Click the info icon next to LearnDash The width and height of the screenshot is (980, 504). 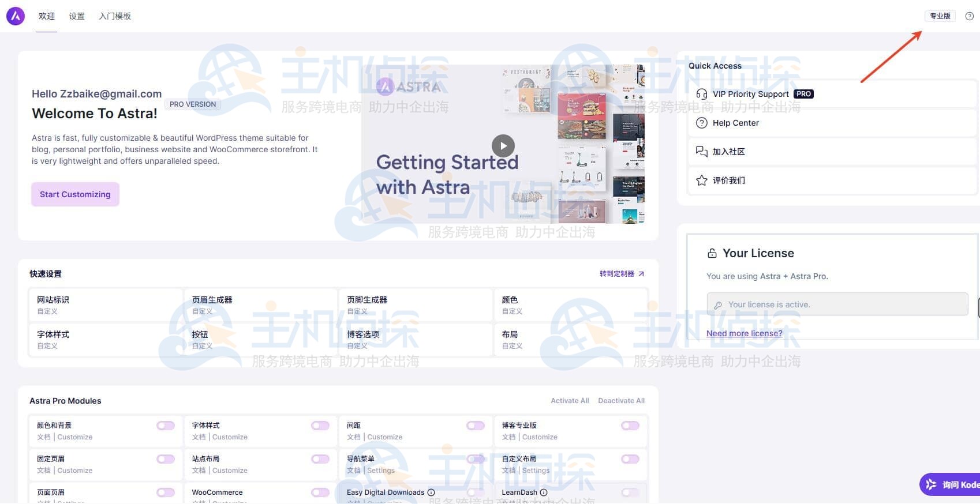coord(544,492)
